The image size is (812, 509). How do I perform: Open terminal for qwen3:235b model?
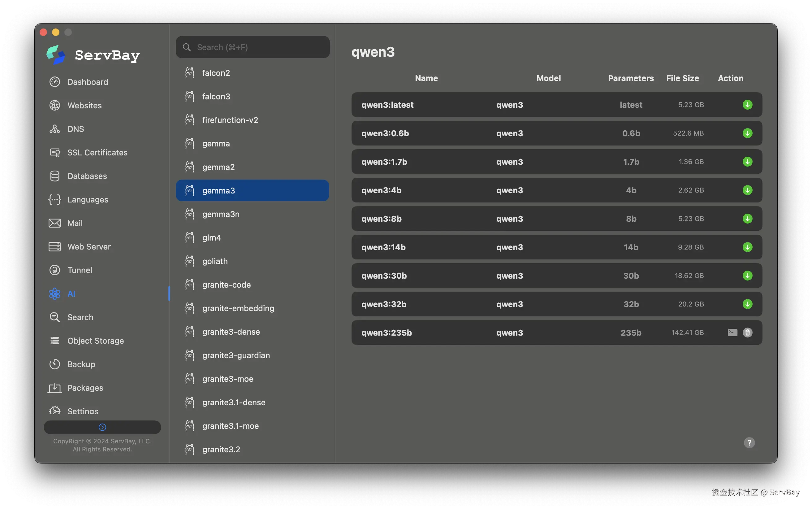(x=732, y=333)
